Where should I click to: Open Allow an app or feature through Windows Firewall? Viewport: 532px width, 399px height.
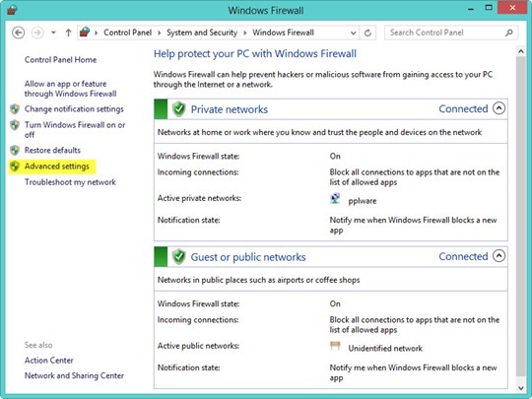tap(70, 89)
